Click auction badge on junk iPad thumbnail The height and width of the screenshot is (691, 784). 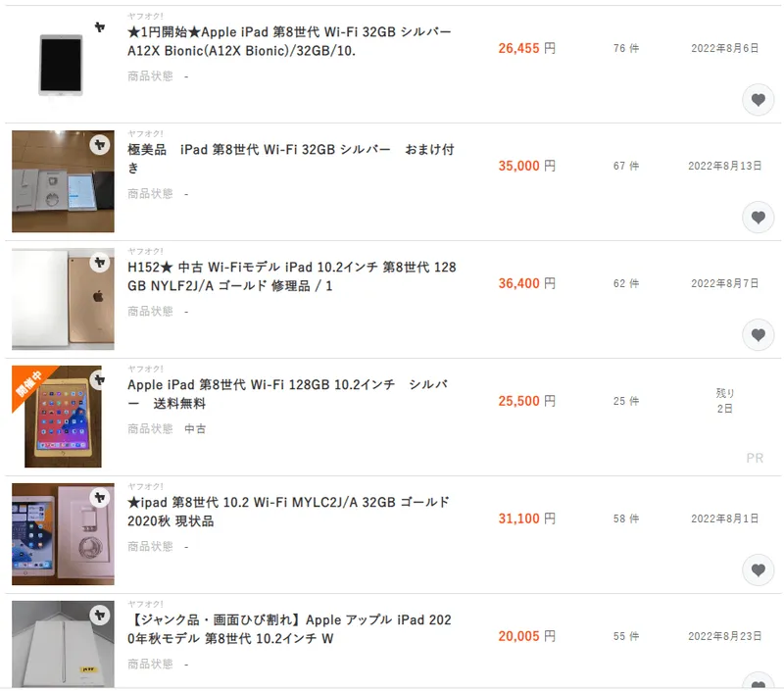100,615
